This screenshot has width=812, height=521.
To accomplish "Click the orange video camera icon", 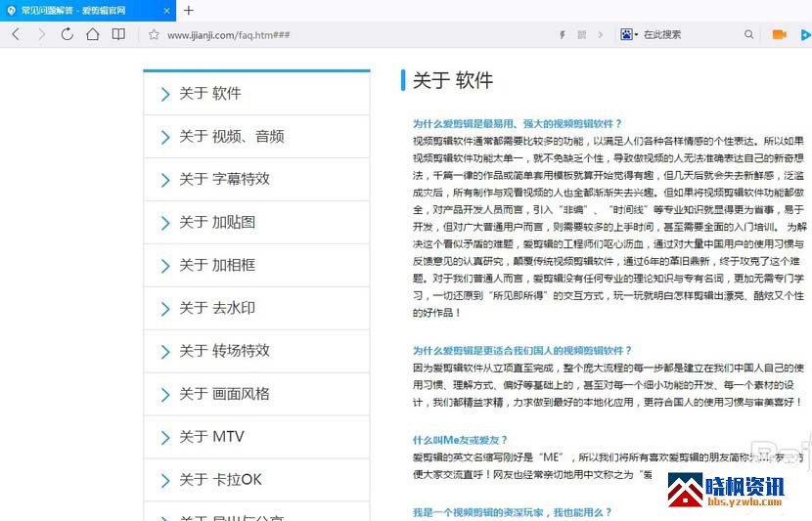I will (x=779, y=34).
